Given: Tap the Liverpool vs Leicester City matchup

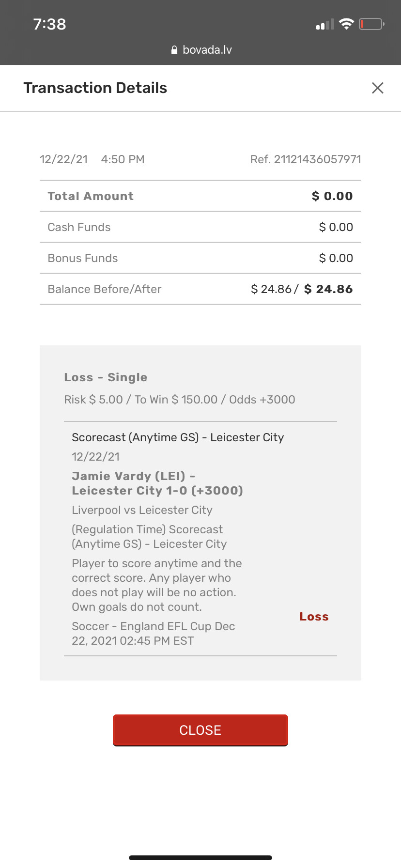Looking at the screenshot, I should coord(142,510).
